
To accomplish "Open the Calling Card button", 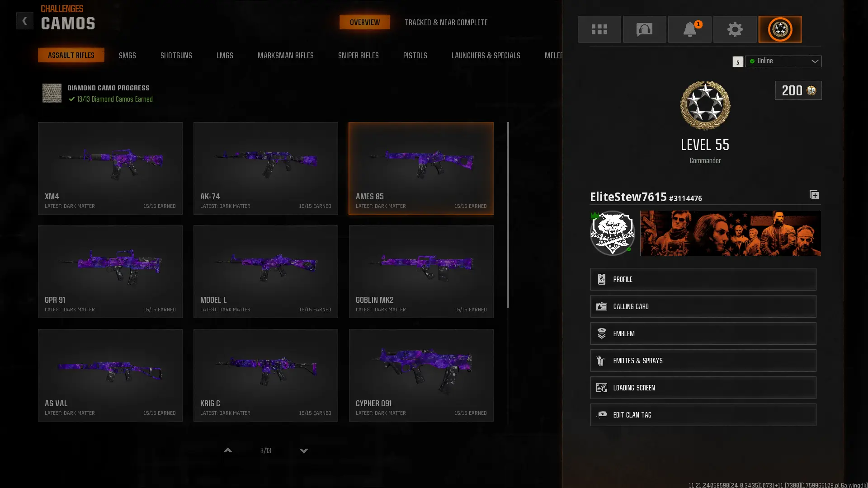I will tap(703, 306).
